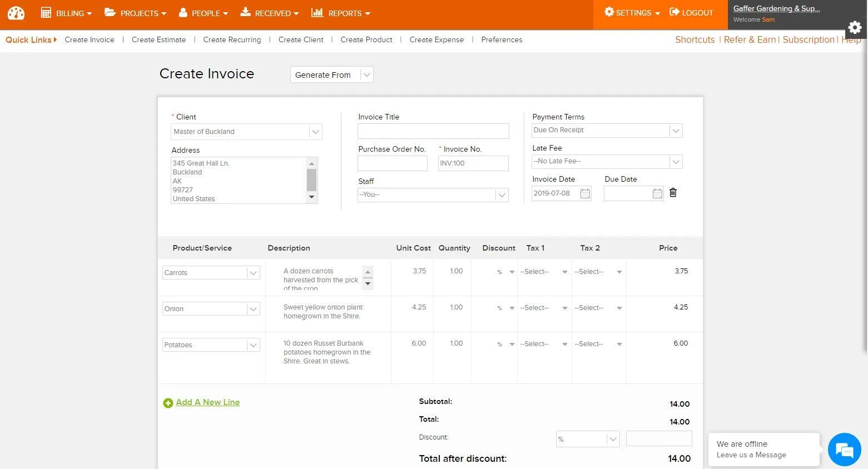Screen dimensions: 868x469
Task: Open the Billing menu
Action: point(66,13)
